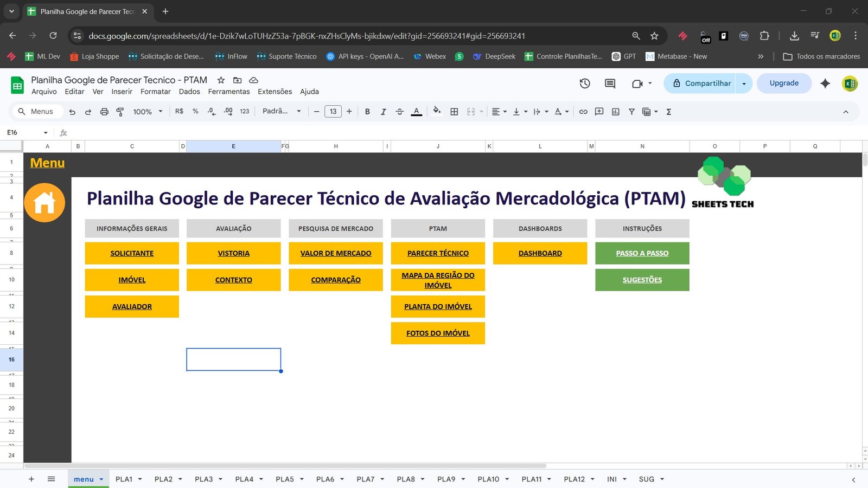Toggle italic formatting
This screenshot has height=488, width=868.
(x=384, y=111)
